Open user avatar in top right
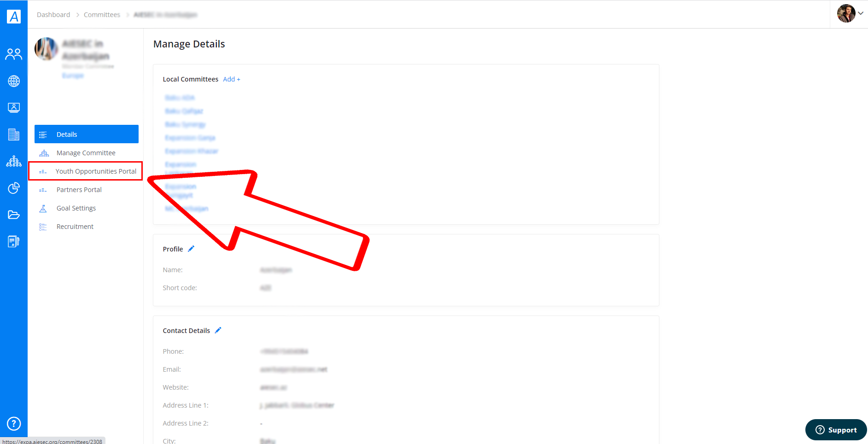This screenshot has width=868, height=444. tap(846, 13)
